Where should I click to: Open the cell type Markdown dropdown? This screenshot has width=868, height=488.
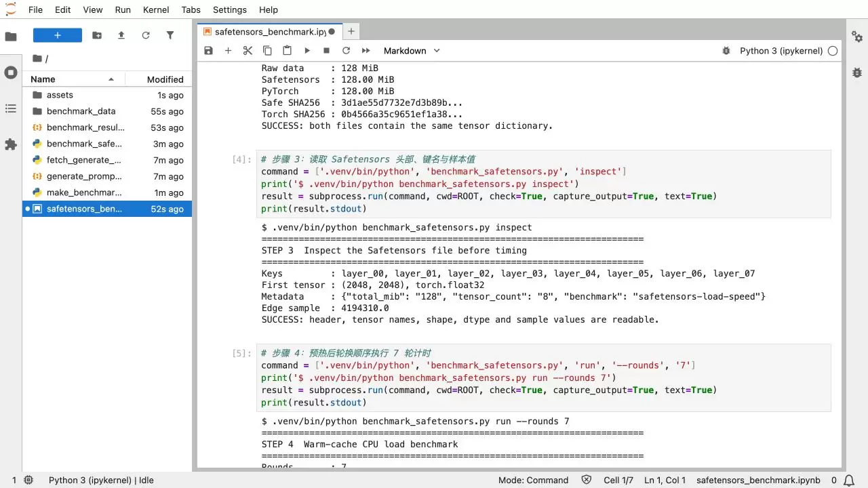pos(412,51)
